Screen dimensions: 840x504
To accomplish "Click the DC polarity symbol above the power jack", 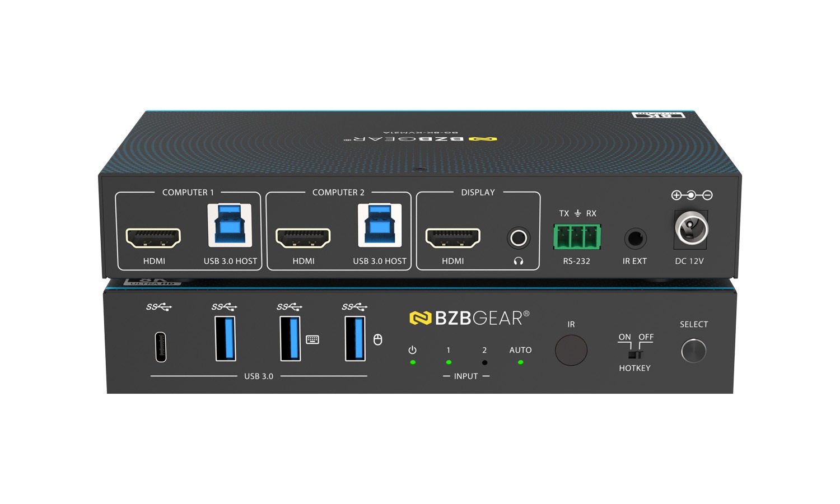I will coord(692,195).
